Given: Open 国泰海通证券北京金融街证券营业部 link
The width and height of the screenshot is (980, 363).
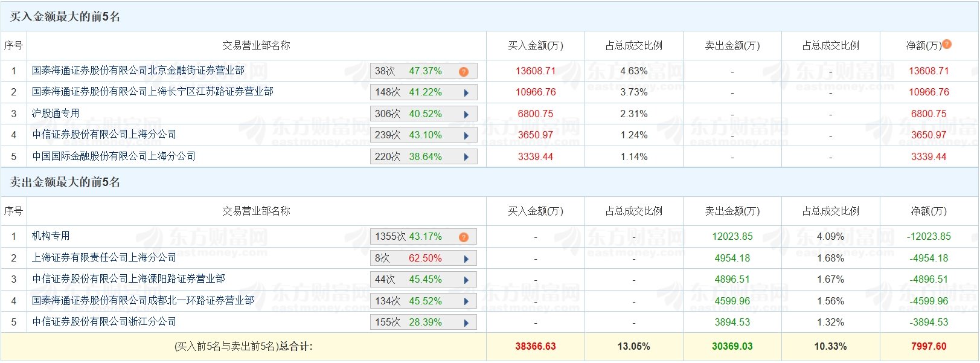Looking at the screenshot, I should [x=138, y=71].
